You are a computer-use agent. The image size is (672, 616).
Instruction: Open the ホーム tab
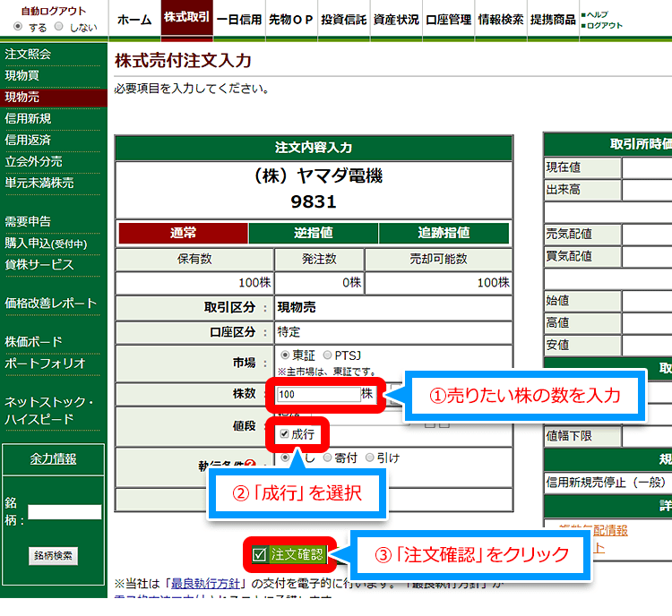point(134,20)
